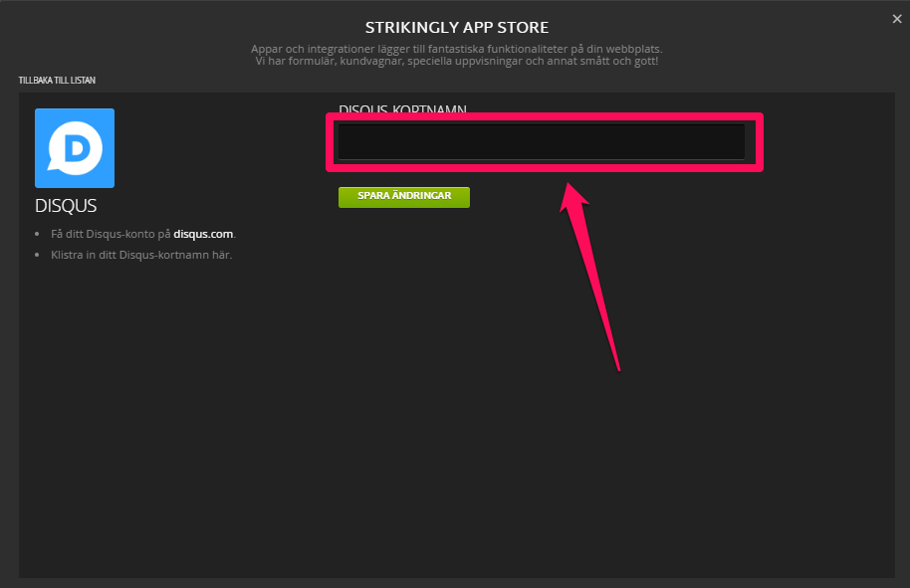Click the Spara Ändringar button
This screenshot has height=588, width=910.
404,197
